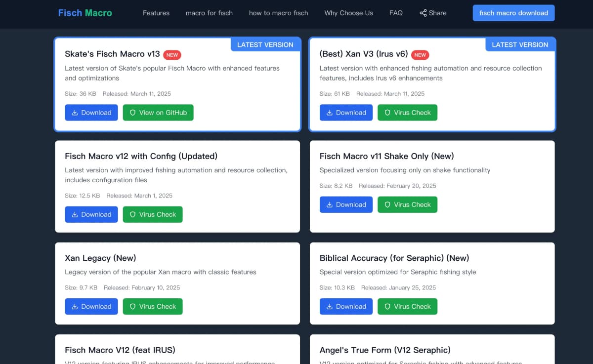Image resolution: width=593 pixels, height=364 pixels.
Task: Click the share icon in the navigation bar
Action: [x=423, y=13]
